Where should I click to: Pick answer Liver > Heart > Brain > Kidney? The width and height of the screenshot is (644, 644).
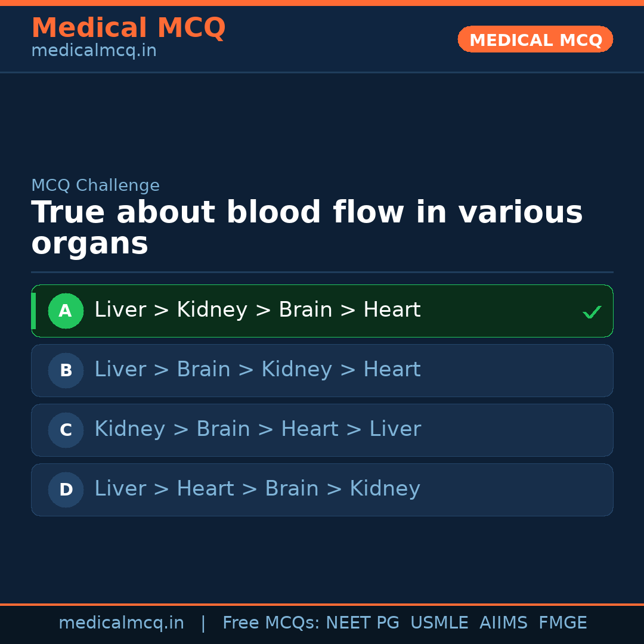tap(257, 489)
